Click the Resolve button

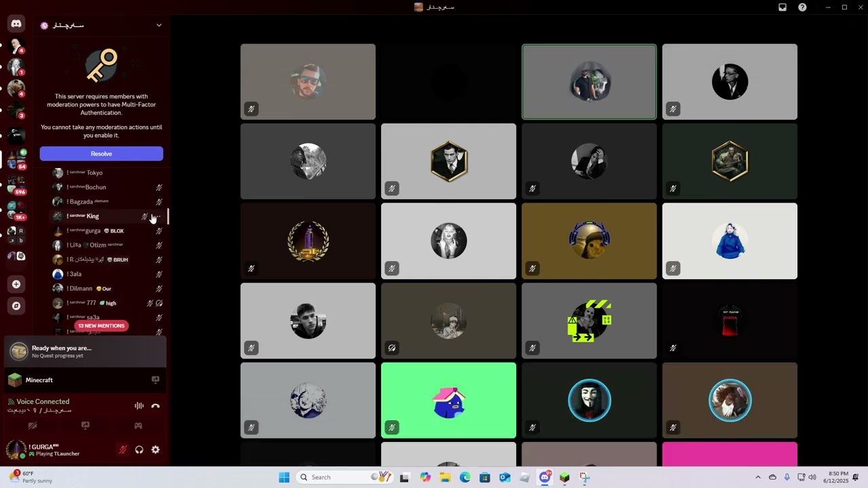coord(101,154)
